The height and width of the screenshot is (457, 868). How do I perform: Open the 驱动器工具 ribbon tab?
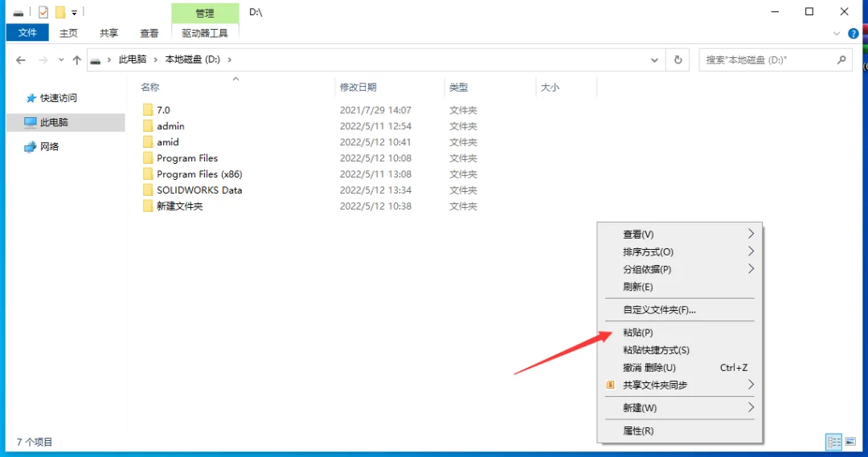point(205,33)
